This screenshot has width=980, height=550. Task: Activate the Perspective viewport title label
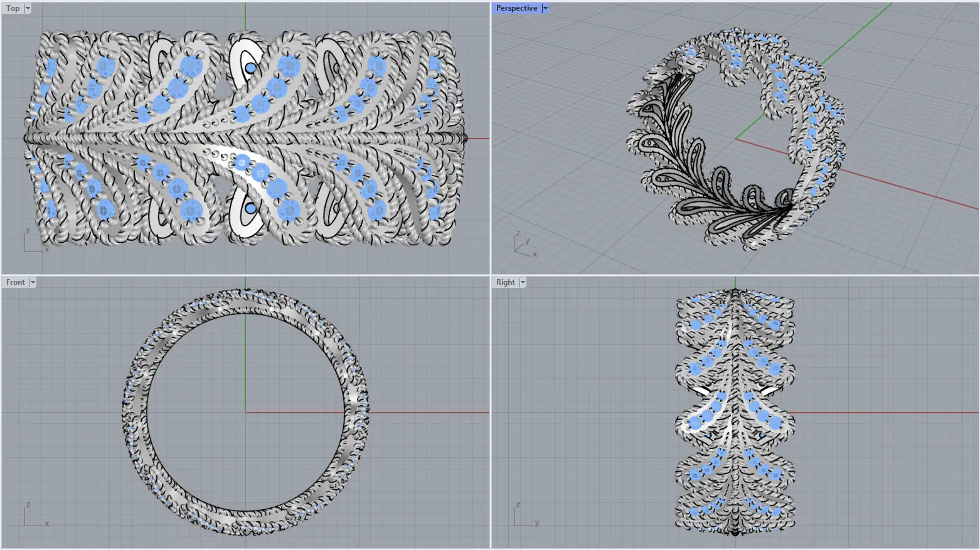(x=516, y=8)
